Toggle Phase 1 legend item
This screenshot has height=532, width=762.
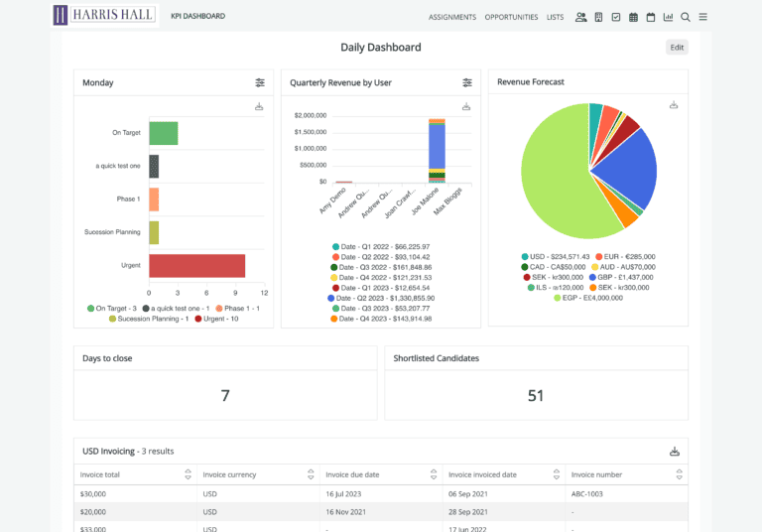(x=238, y=309)
